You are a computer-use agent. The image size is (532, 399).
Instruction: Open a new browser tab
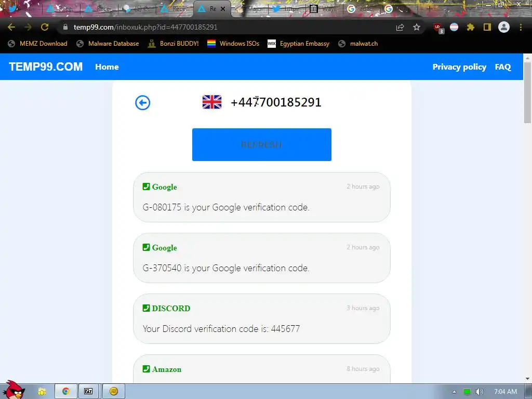pos(429,9)
